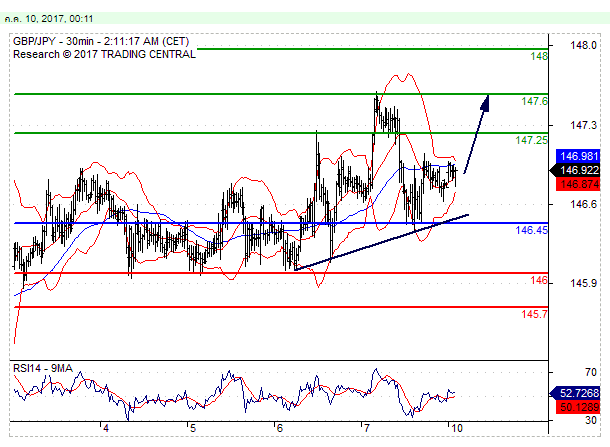Screen dimensions: 610x447
Task: Click the red support label '145.7'
Action: (534, 314)
